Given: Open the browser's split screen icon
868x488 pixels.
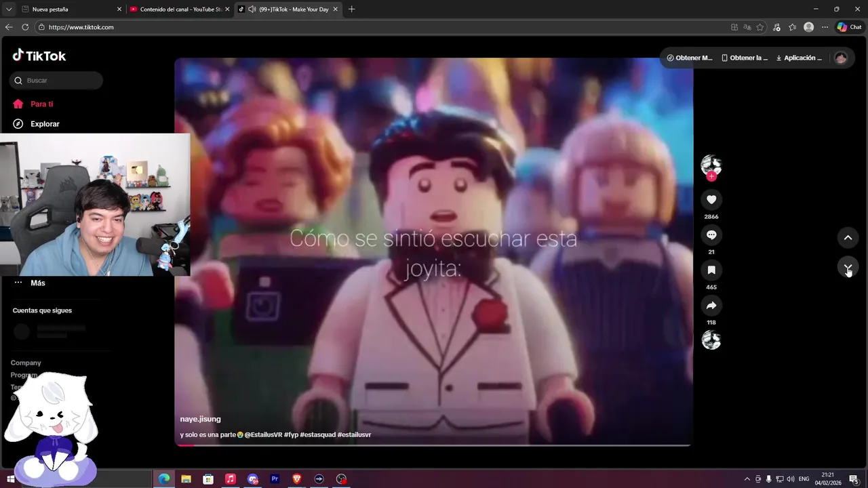Looking at the screenshot, I should coord(734,27).
